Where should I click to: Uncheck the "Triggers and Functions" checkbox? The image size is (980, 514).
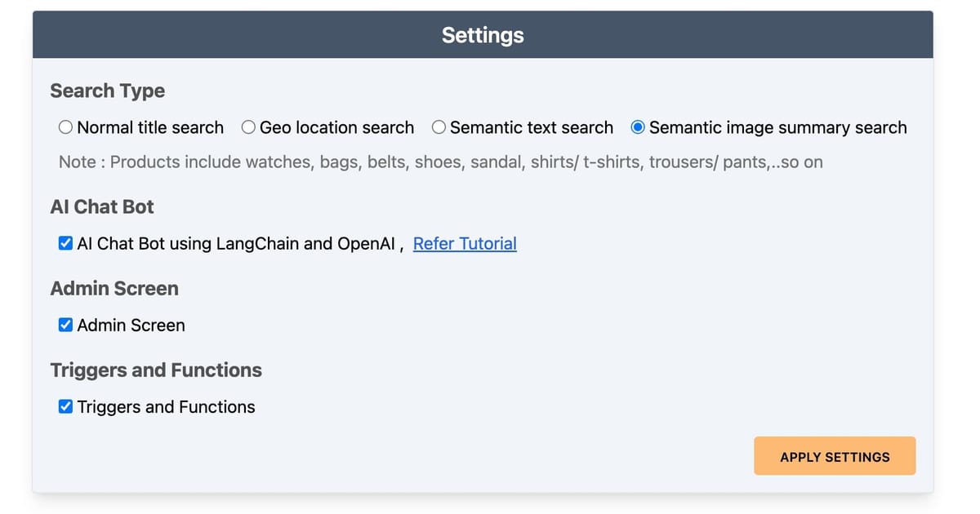(65, 405)
